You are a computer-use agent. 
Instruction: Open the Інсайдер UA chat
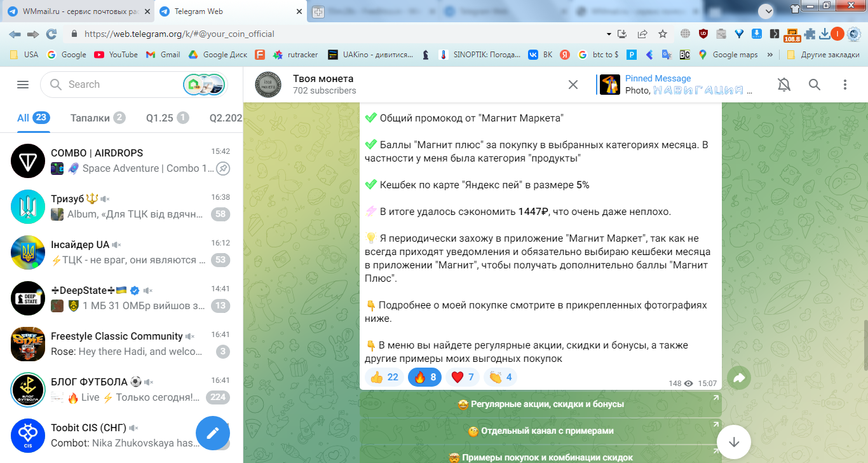coord(121,252)
